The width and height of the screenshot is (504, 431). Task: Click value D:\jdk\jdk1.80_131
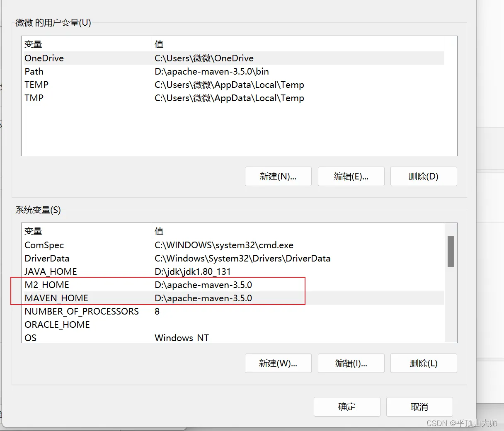click(193, 271)
